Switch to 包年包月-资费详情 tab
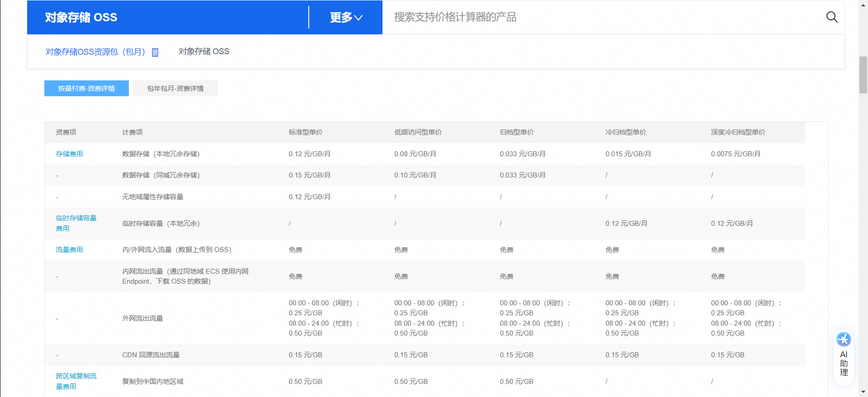The image size is (868, 397). point(175,89)
